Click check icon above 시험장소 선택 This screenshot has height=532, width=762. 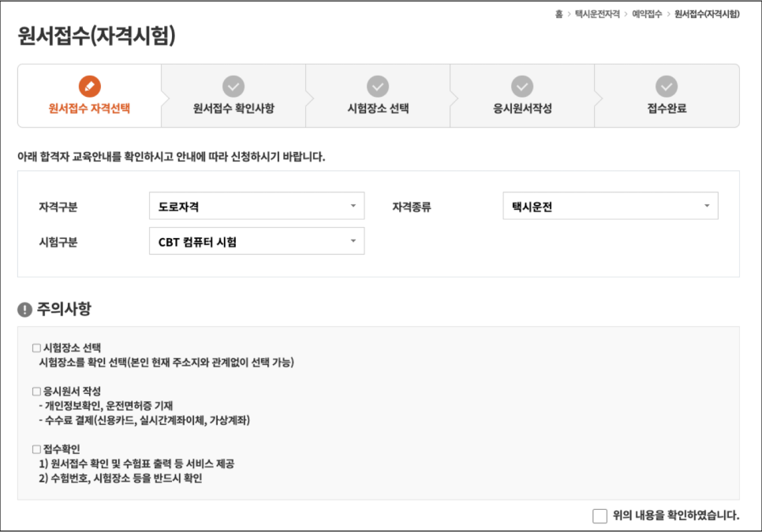[378, 87]
